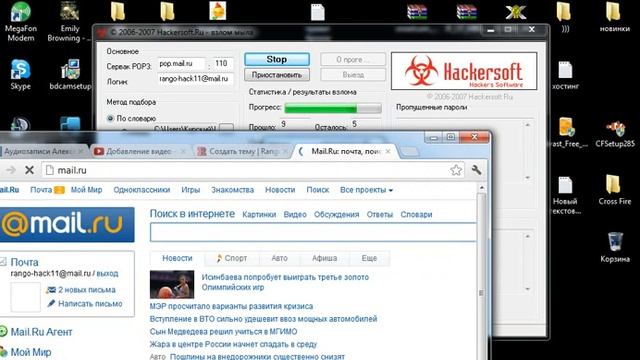
Task: Click the Hackersoft biohazard logo
Action: pos(421,71)
